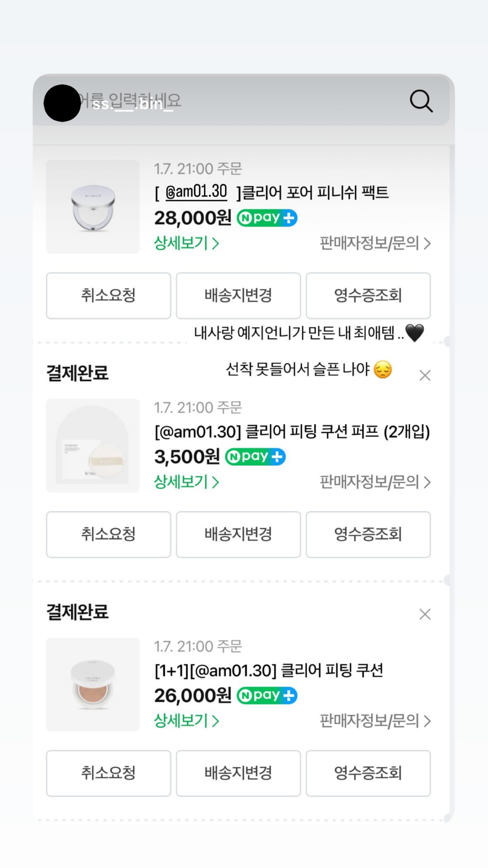Click Npay badge next to 26,000원
Viewport: 488px width, 868px height.
point(267,695)
